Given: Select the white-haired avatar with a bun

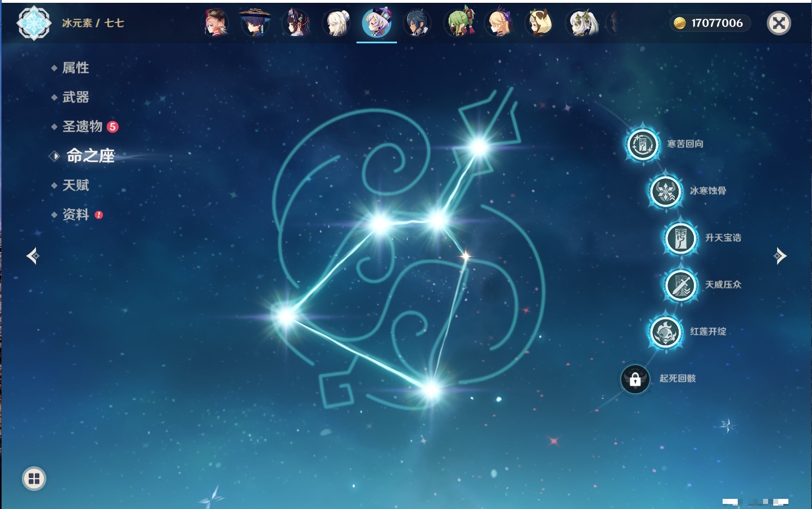Looking at the screenshot, I should pyautogui.click(x=337, y=23).
